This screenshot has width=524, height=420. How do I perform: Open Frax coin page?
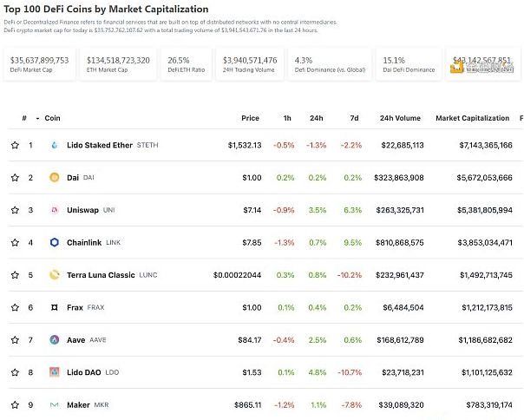click(75, 307)
